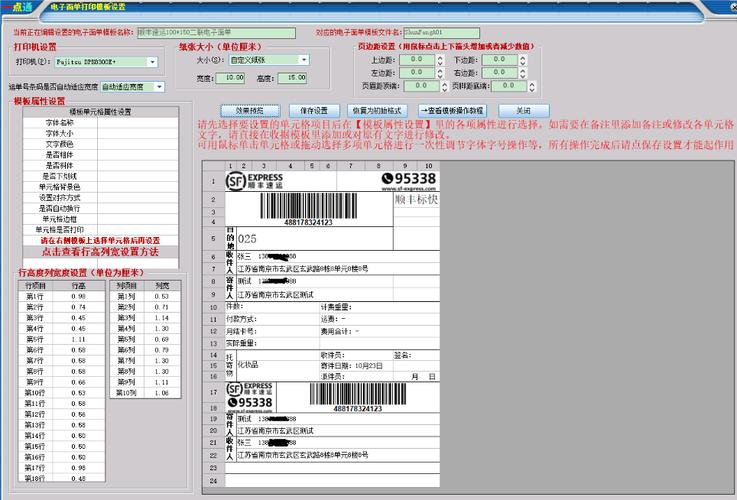Image resolution: width=737 pixels, height=500 pixels.
Task: Click the 效果预览 preview button
Action: tap(248, 110)
